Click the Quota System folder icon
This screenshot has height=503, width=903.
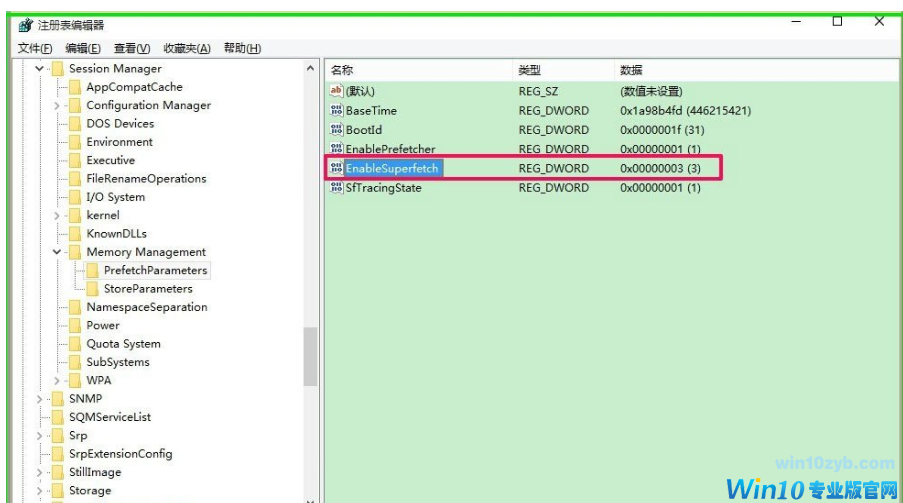pos(75,344)
